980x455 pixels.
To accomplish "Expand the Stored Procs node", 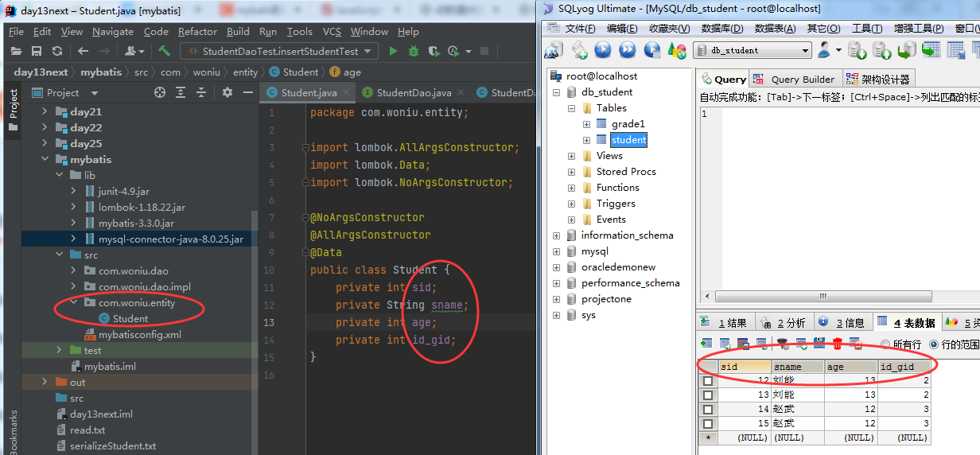I will [x=572, y=172].
